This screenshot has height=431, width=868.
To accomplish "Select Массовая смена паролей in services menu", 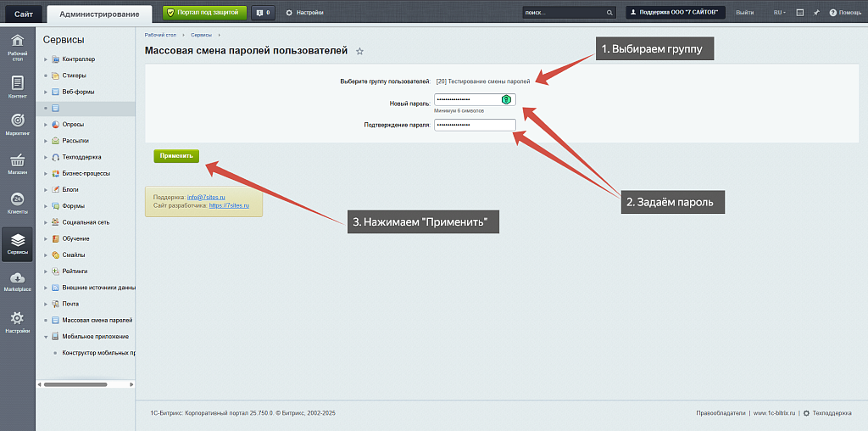I will point(97,320).
